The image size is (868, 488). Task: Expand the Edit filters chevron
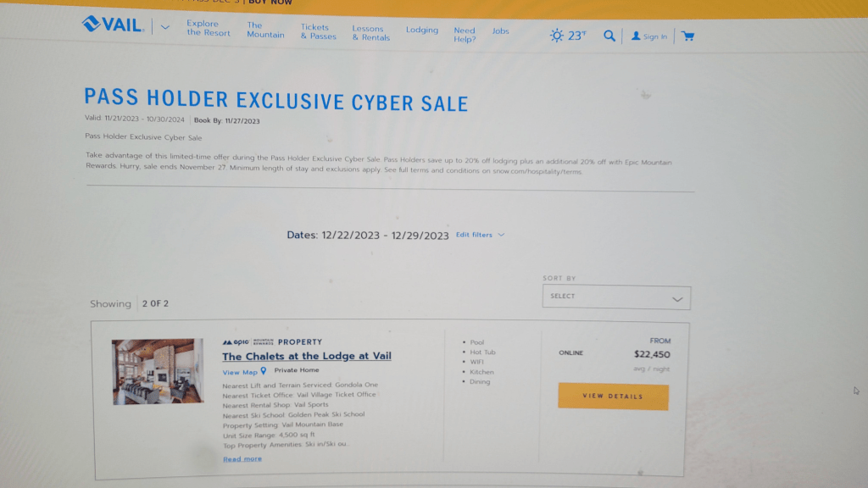tap(501, 235)
